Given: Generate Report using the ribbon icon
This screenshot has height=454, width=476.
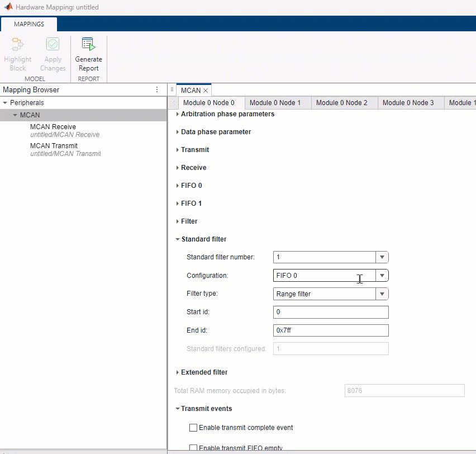Looking at the screenshot, I should coord(88,53).
